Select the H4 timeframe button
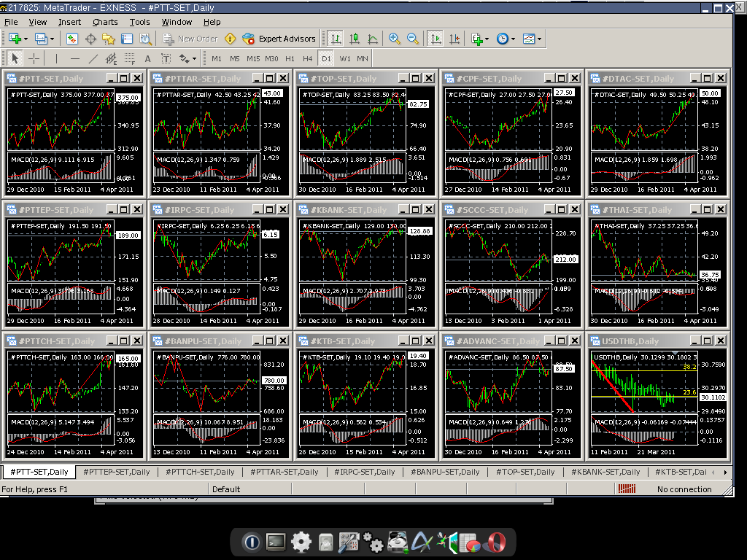Screen dimensions: 747x560 [307, 58]
